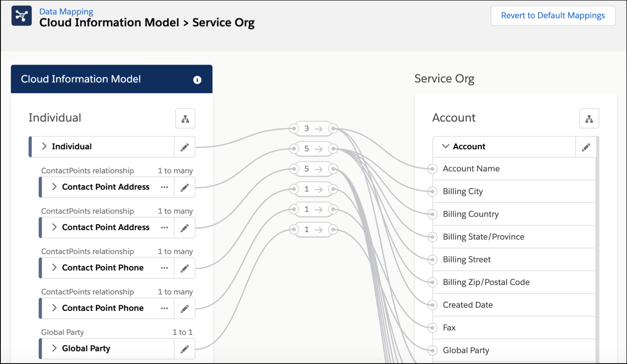Open hierarchy view for Account section

(589, 119)
